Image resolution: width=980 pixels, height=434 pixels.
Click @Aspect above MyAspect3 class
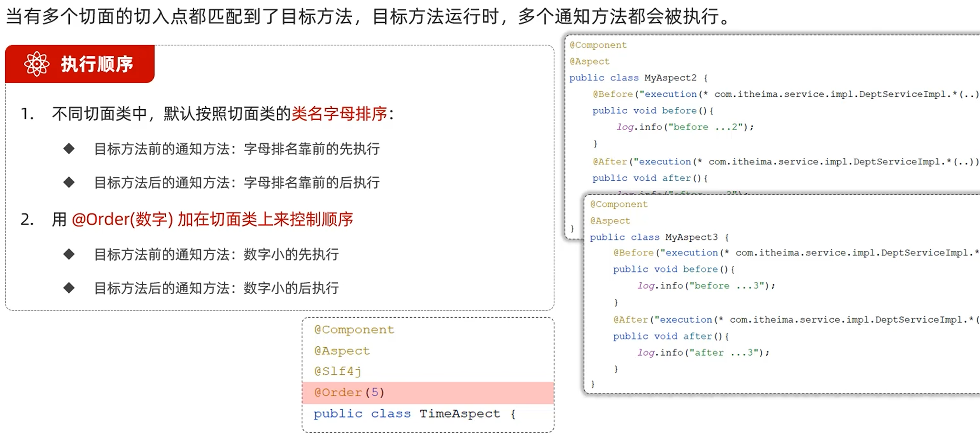610,221
